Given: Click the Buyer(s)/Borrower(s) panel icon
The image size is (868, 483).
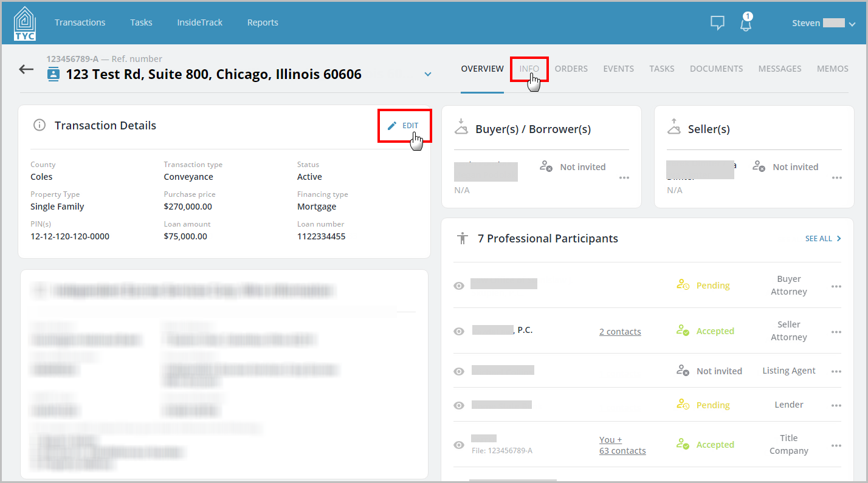Looking at the screenshot, I should [x=461, y=128].
